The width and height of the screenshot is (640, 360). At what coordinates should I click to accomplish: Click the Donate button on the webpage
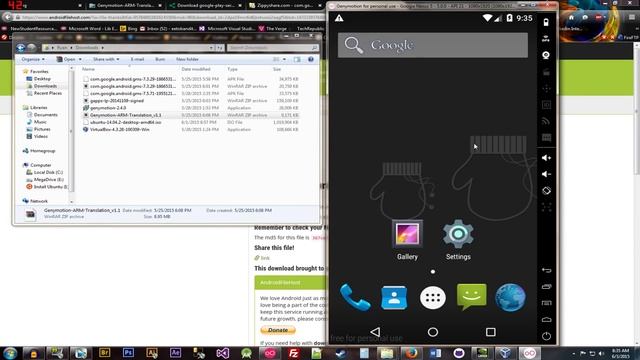[x=278, y=330]
